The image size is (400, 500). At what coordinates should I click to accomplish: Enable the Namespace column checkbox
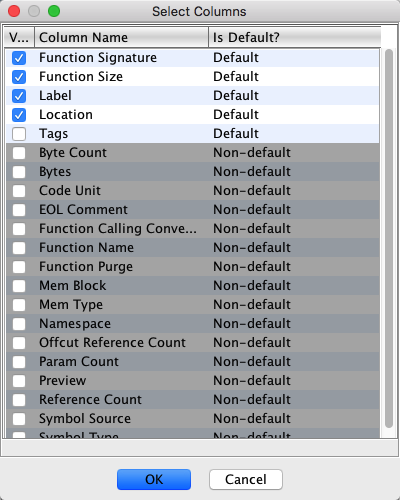click(x=19, y=324)
